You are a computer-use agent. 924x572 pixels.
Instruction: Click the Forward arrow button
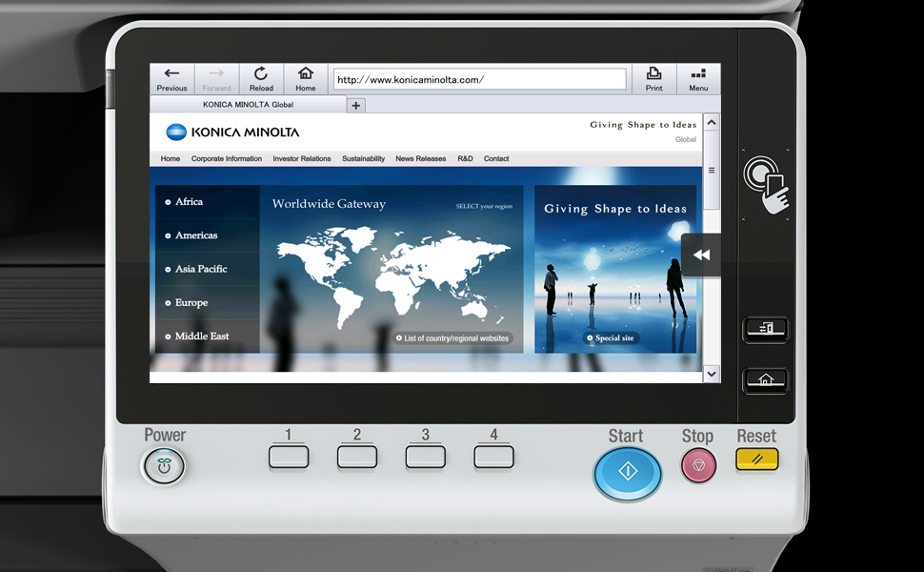(216, 79)
